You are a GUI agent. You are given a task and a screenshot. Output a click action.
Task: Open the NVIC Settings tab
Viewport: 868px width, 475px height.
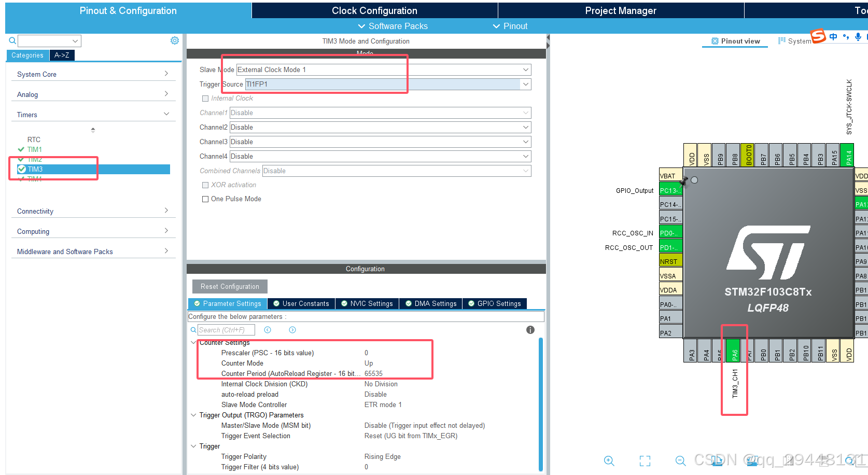(x=367, y=303)
